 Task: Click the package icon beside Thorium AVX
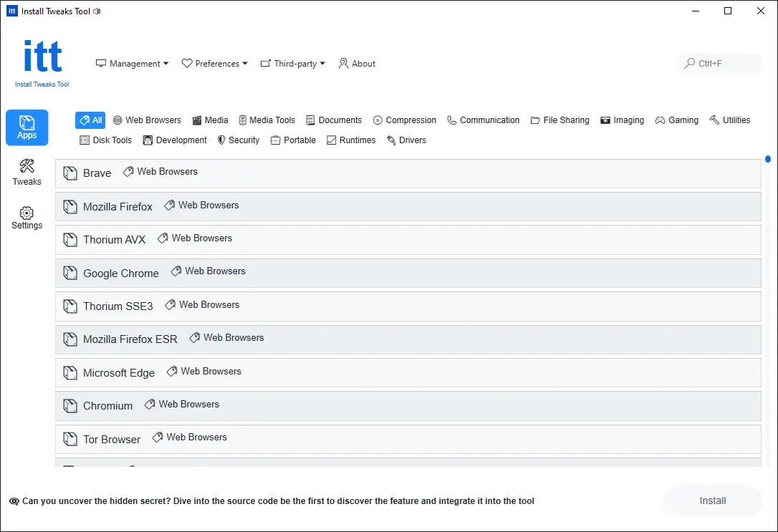pyautogui.click(x=70, y=240)
